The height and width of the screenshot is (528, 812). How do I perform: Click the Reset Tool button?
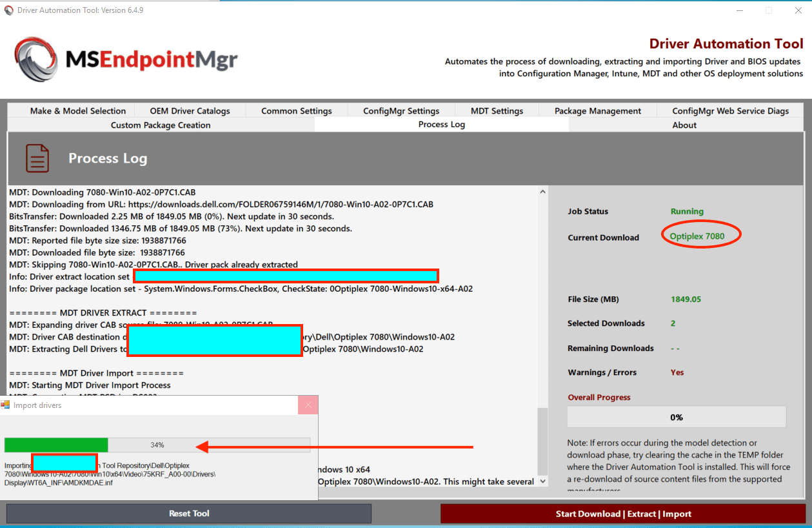coord(189,514)
